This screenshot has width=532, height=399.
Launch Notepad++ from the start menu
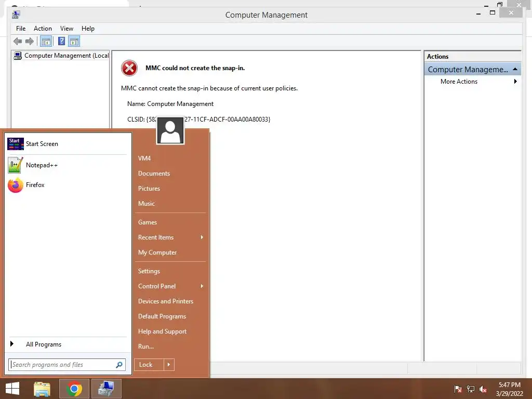pyautogui.click(x=67, y=165)
